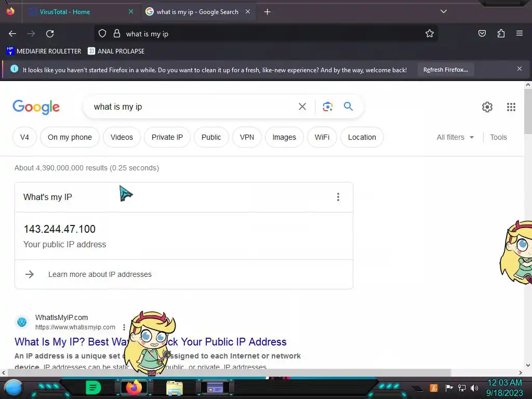Screen dimensions: 532x399
Task: Open the Start orb in taskbar
Action: (x=14, y=388)
